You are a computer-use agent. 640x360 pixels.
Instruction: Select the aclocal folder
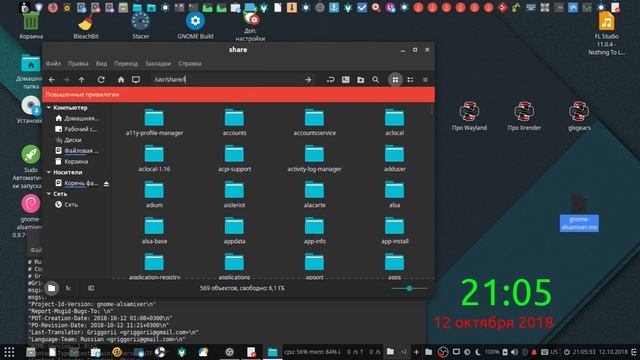click(394, 122)
